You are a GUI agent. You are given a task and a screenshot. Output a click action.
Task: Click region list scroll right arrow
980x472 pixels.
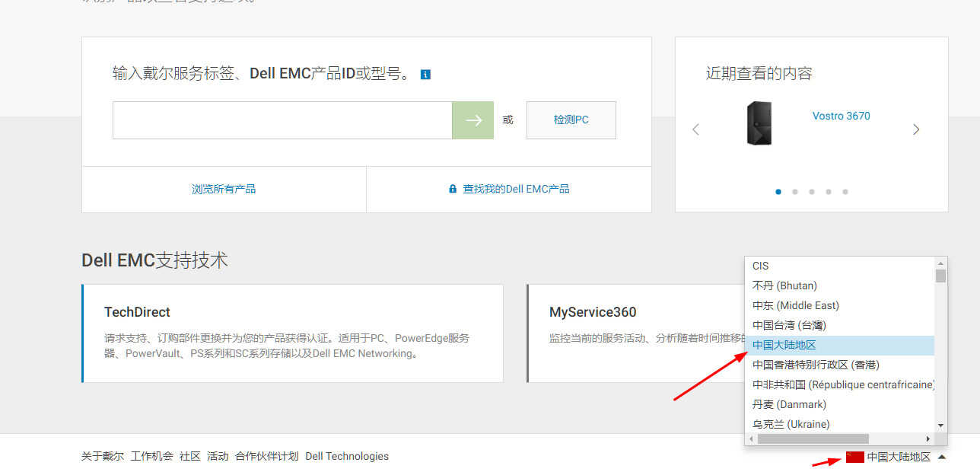coord(928,439)
